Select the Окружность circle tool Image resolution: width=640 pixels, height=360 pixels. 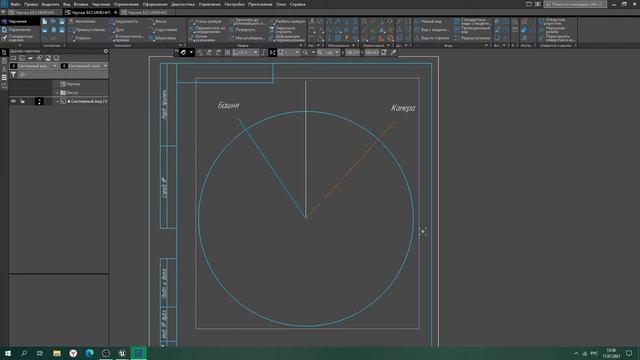point(124,21)
